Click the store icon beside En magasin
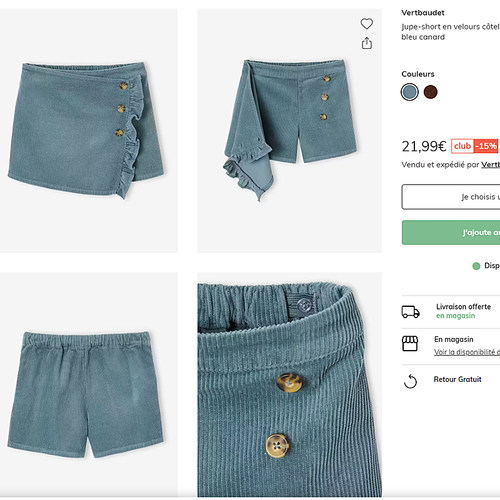Viewport: 500px width, 500px height. [x=410, y=343]
